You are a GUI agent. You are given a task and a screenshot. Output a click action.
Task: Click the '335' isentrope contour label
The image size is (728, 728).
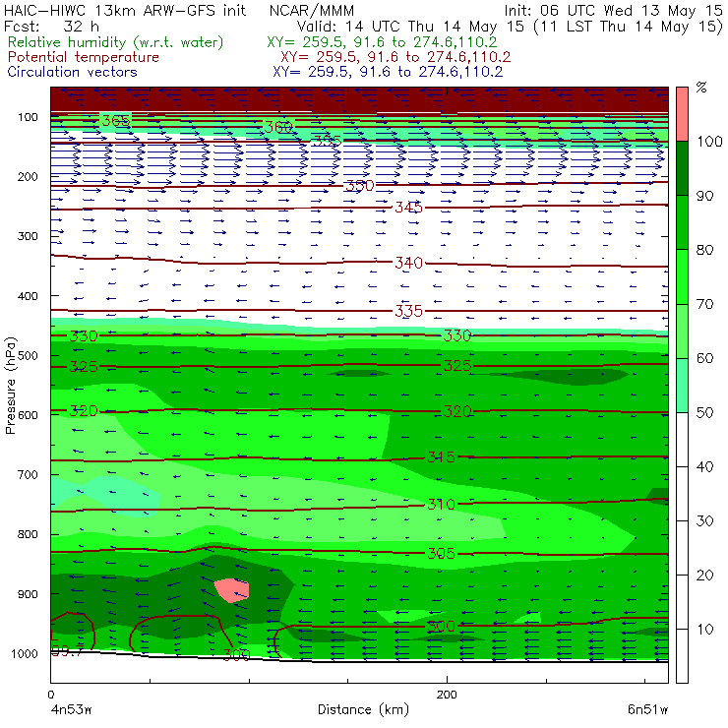pos(408,311)
